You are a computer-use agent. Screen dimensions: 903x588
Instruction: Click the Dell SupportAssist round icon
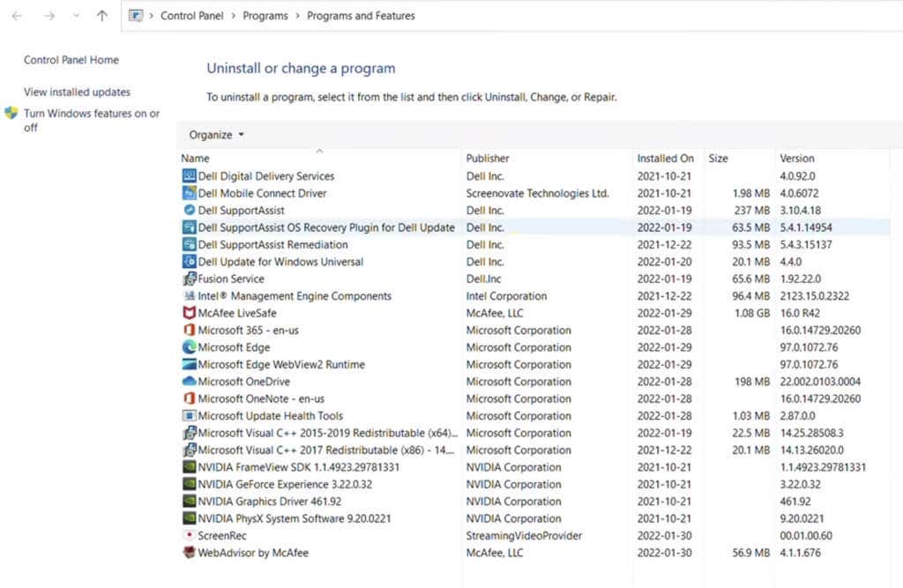(189, 210)
